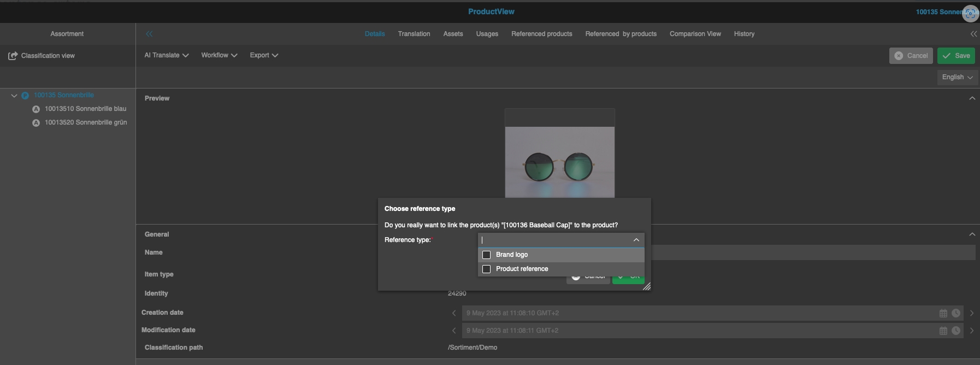The height and width of the screenshot is (365, 980).
Task: Click the green Save button
Action: 956,56
